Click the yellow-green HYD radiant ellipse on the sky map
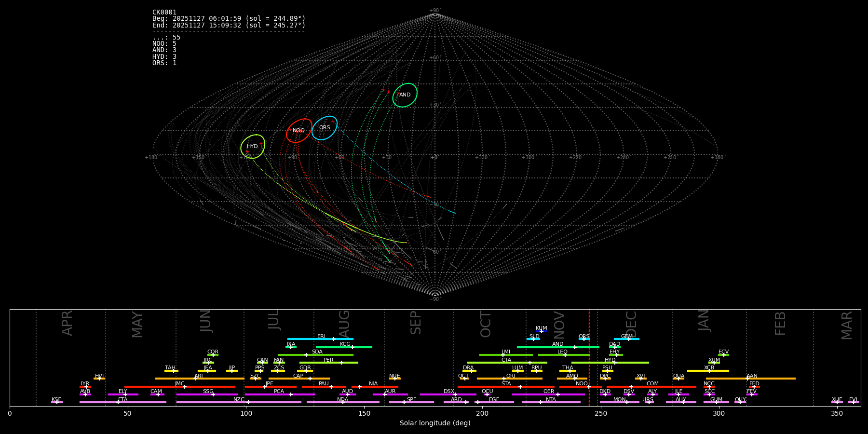Screen dimensions: 868x434 point(253,147)
